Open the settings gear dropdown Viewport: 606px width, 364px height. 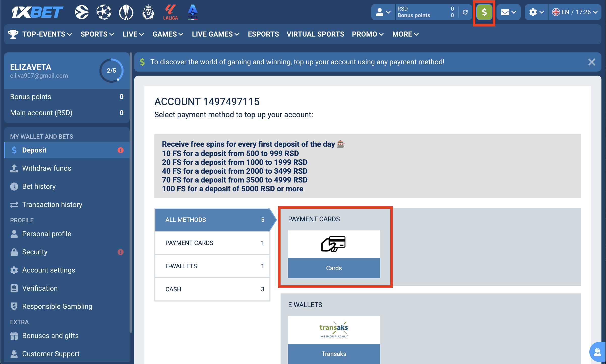point(536,12)
